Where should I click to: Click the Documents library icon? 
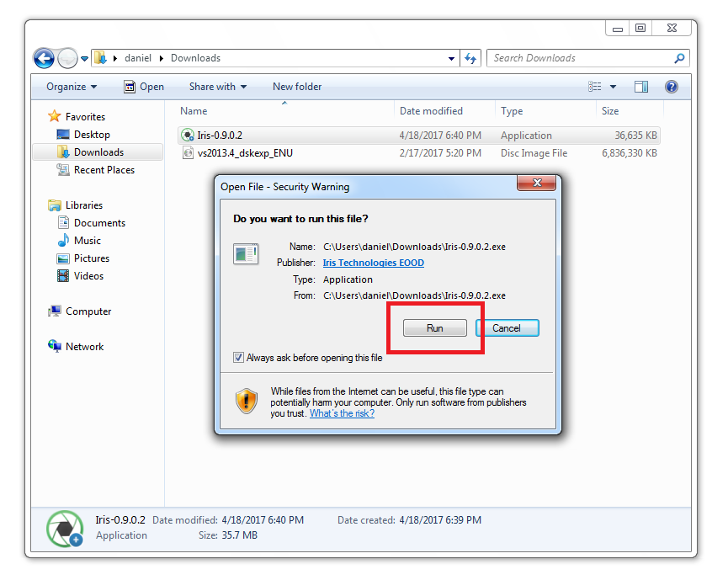63,222
